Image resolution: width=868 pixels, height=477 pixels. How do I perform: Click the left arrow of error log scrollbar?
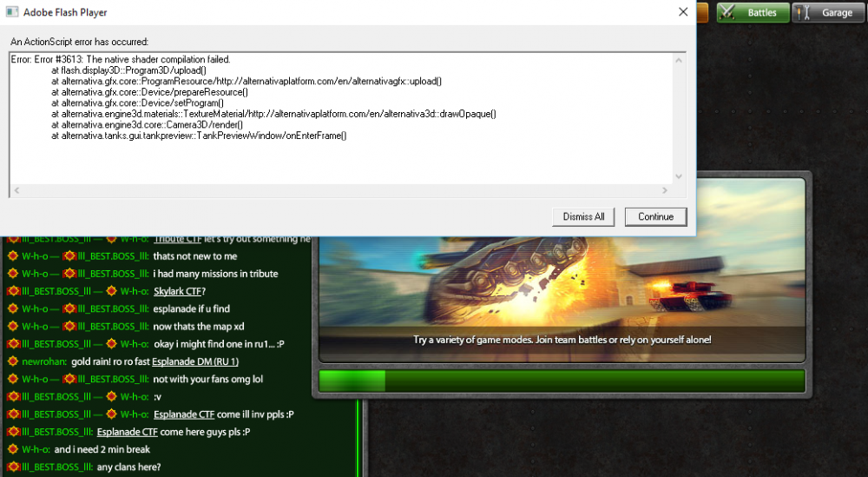16,190
